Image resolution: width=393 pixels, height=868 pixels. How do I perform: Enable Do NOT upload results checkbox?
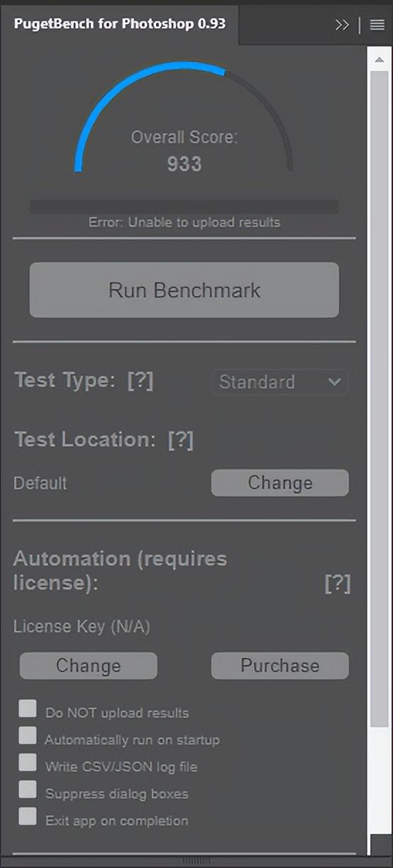(28, 708)
